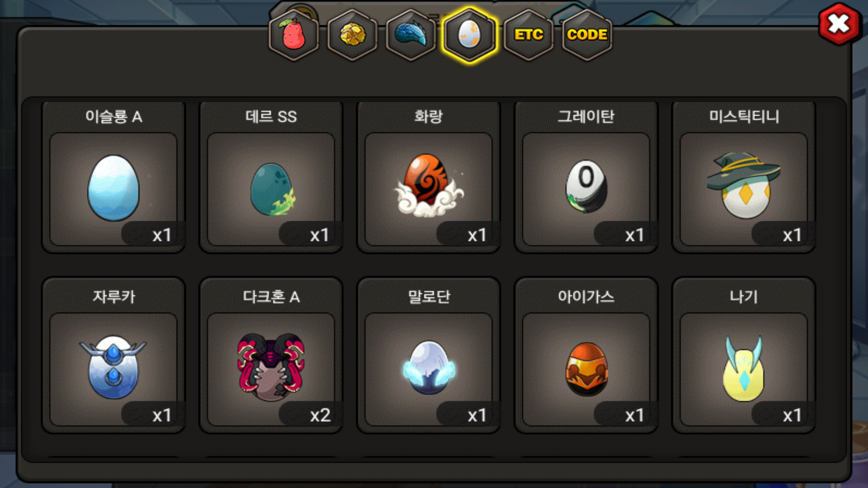Select the 이슬룡 A light blue egg
868x488 pixels.
[113, 189]
